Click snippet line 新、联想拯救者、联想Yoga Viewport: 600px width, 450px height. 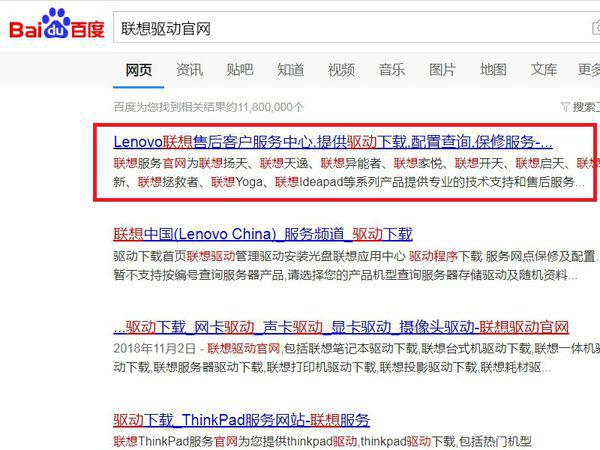(349, 182)
